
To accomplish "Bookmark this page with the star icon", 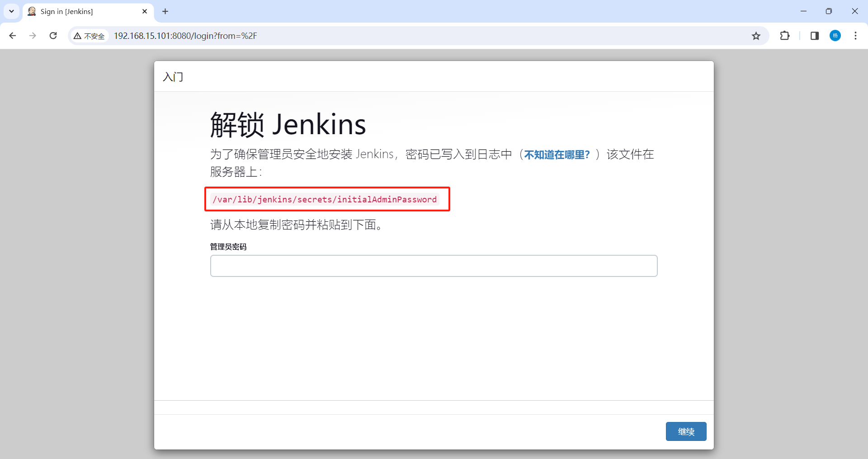I will pyautogui.click(x=756, y=36).
